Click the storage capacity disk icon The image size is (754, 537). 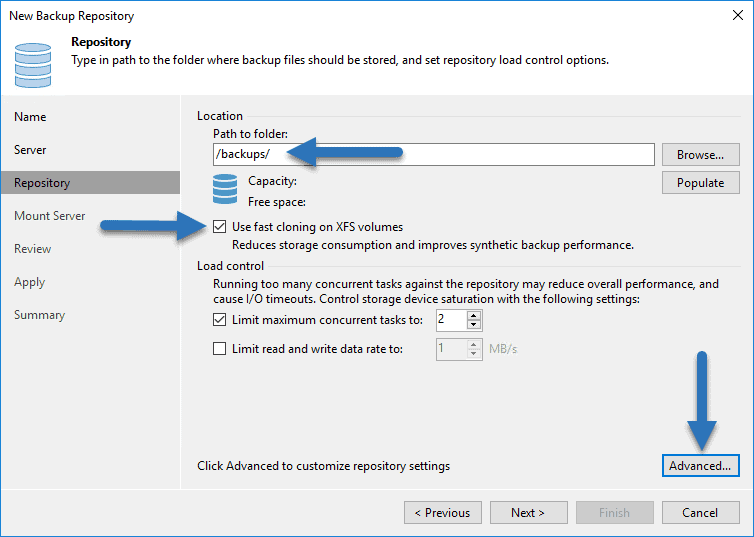[226, 190]
